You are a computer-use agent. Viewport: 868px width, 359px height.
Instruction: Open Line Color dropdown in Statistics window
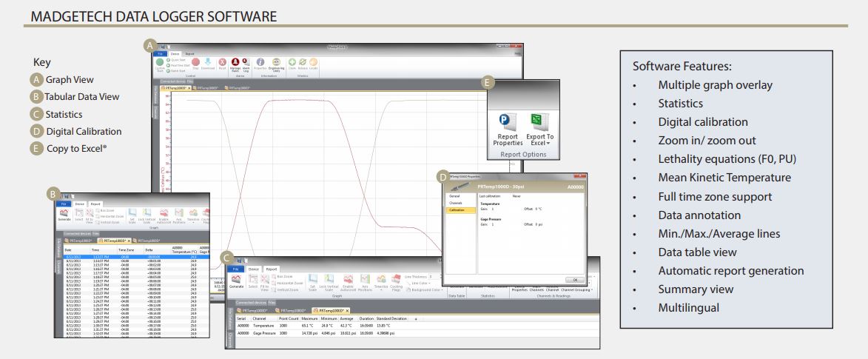(419, 283)
